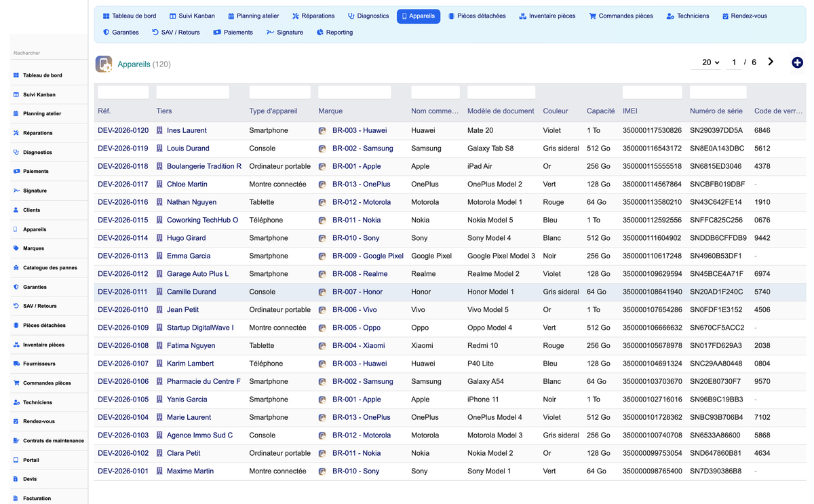The height and width of the screenshot is (504, 814).
Task: Sort by Type d'appareil column header
Action: click(273, 111)
